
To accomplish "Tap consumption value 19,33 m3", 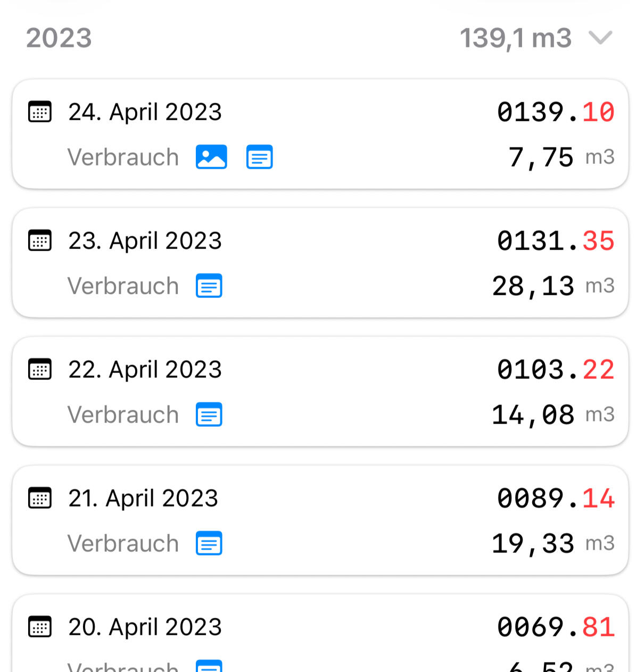I will click(552, 544).
